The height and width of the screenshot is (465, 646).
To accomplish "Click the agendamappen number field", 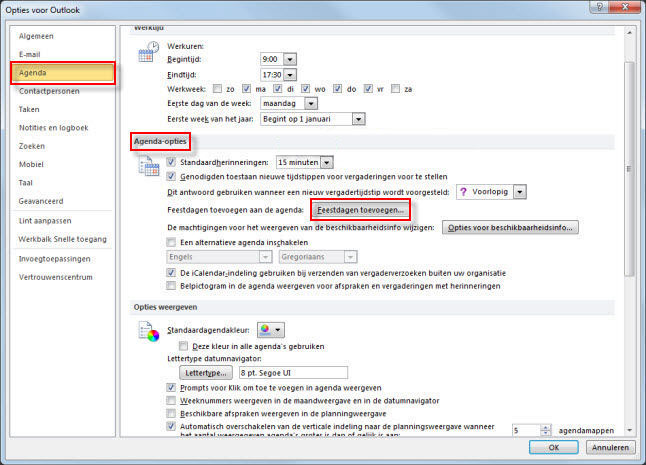I will [x=526, y=430].
